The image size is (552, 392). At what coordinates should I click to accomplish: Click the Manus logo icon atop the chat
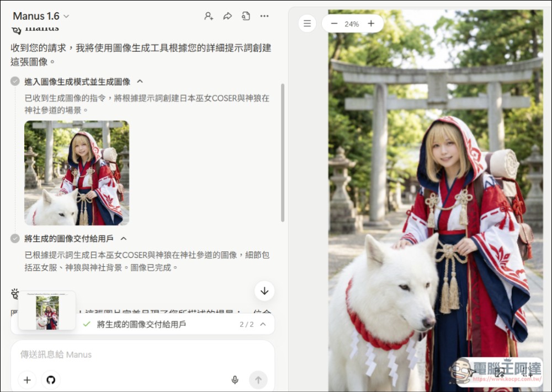point(16,30)
